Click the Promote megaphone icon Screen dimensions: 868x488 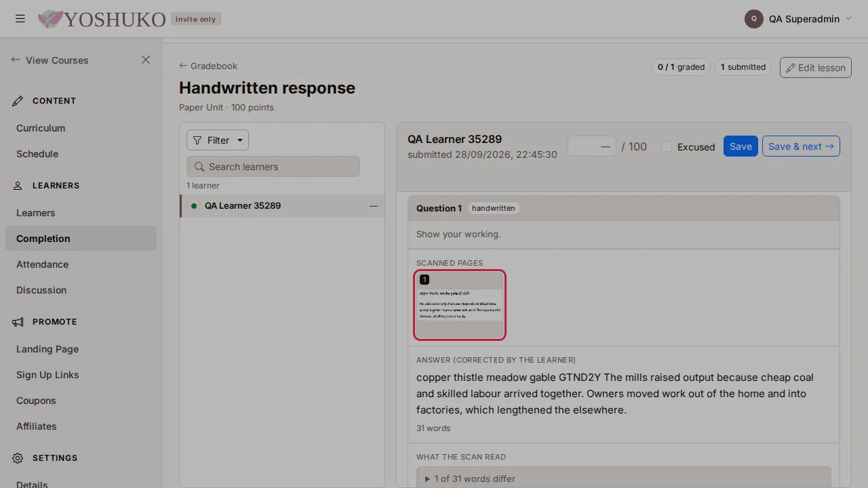click(18, 322)
